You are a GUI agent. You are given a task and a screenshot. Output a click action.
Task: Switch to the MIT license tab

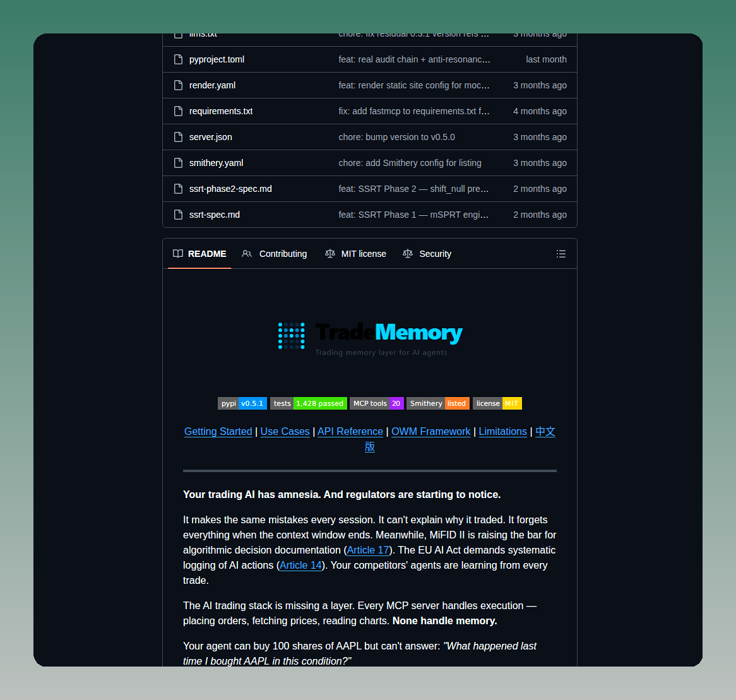coord(355,254)
